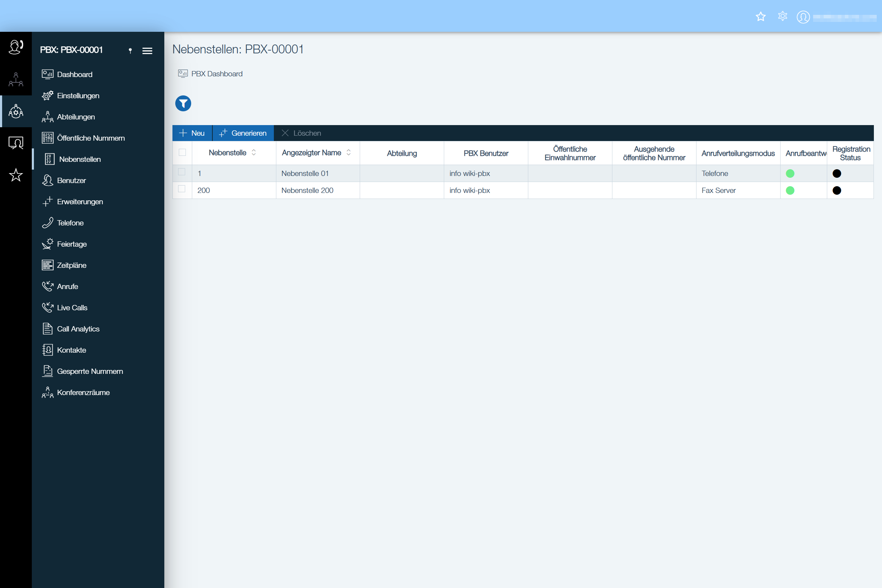Image resolution: width=882 pixels, height=588 pixels.
Task: Click the Kontakte address book icon
Action: tap(47, 350)
